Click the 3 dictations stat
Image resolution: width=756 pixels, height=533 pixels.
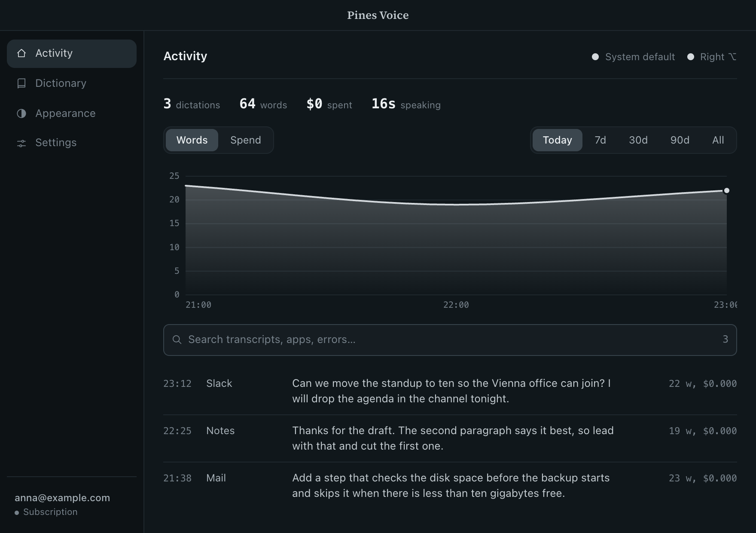(x=192, y=104)
